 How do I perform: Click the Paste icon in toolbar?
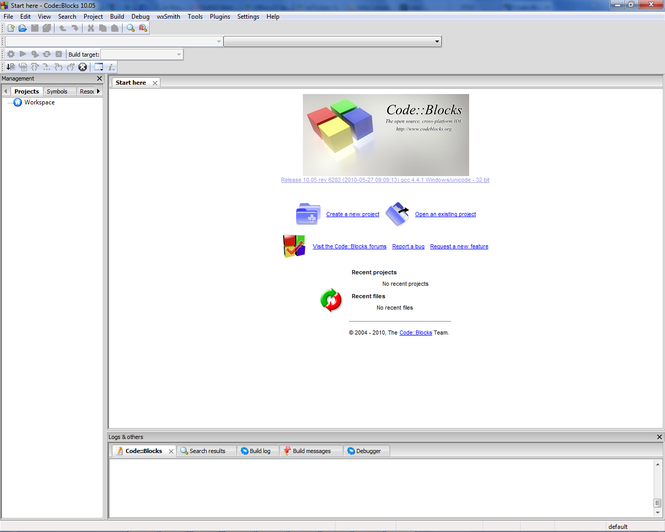pyautogui.click(x=115, y=28)
